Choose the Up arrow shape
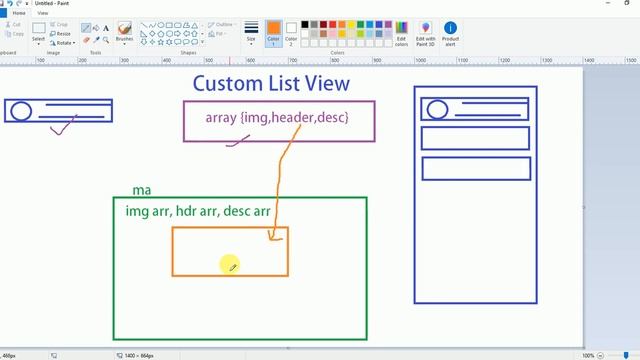The width and height of the screenshot is (640, 360). tap(195, 33)
